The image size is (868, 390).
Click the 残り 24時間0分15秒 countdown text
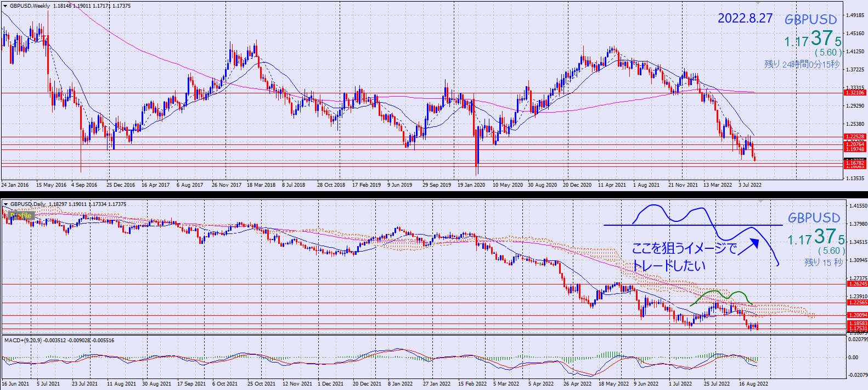tap(802, 64)
